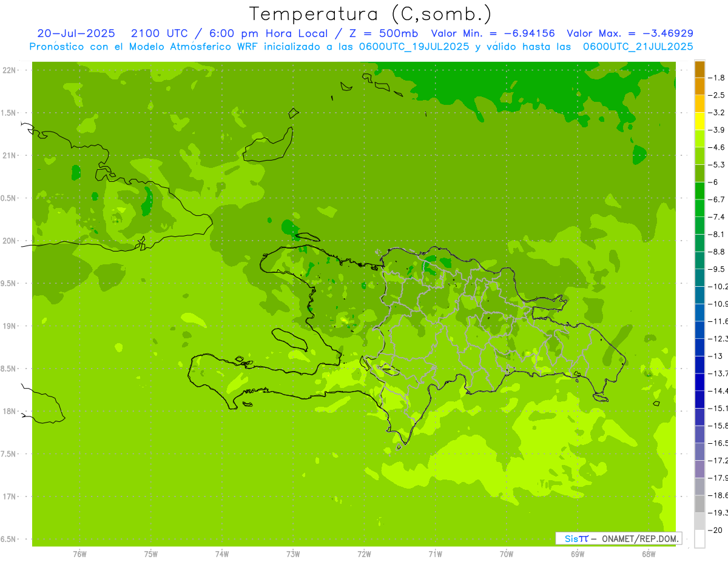Click the 72W longitude axis label
This screenshot has width=728, height=562.
pyautogui.click(x=364, y=554)
